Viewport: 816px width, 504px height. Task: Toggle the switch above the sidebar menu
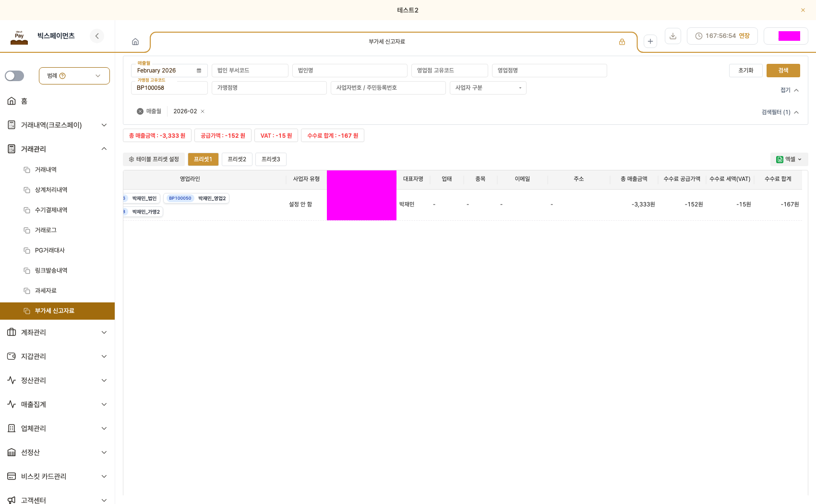tap(14, 76)
